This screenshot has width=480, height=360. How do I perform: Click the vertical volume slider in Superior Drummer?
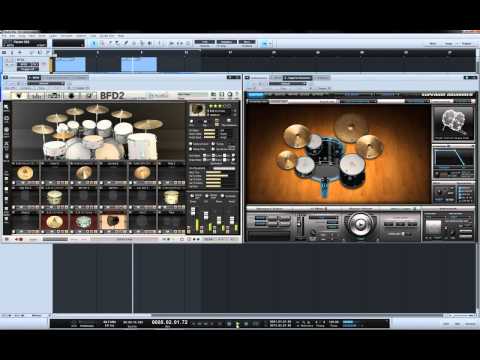300,225
